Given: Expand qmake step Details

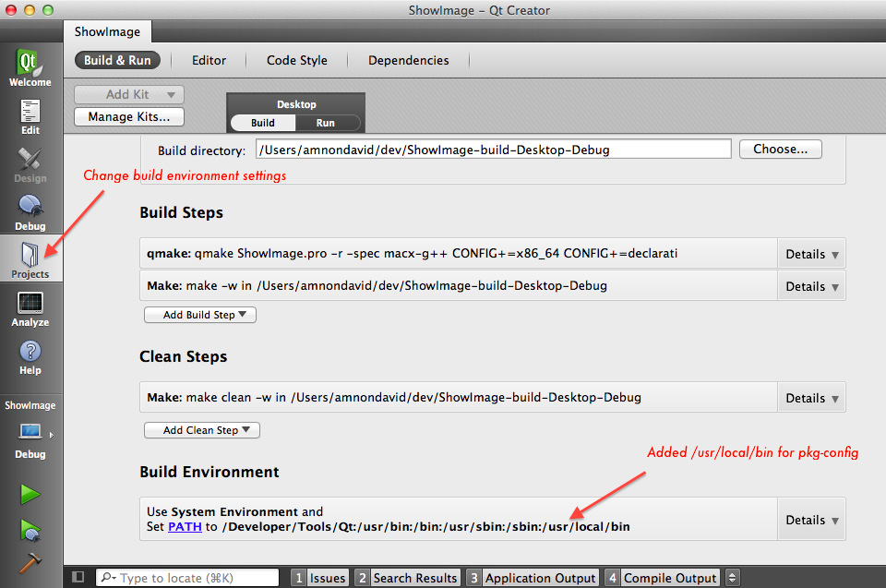Looking at the screenshot, I should (811, 255).
